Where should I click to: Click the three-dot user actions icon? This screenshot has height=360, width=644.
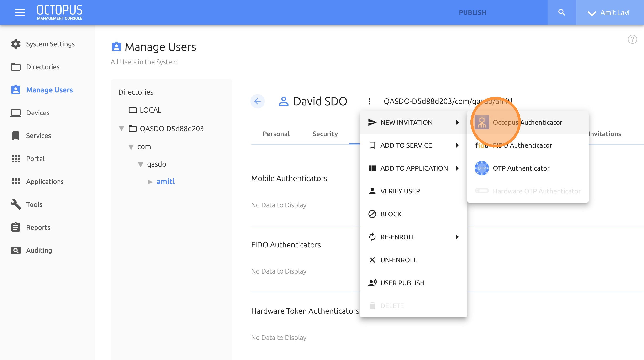[369, 101]
